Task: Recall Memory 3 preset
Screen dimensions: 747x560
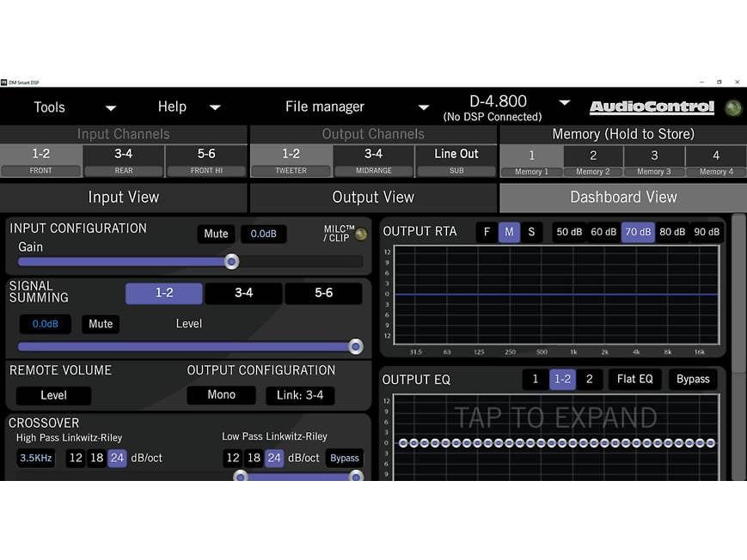Action: click(654, 162)
